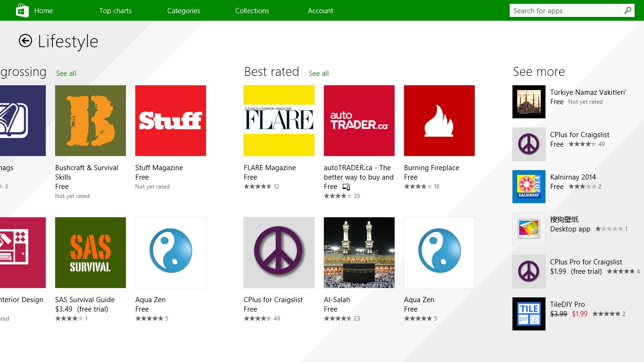Open small CPlus for Craigslist icon in See more
The image size is (644, 362).
point(529,144)
